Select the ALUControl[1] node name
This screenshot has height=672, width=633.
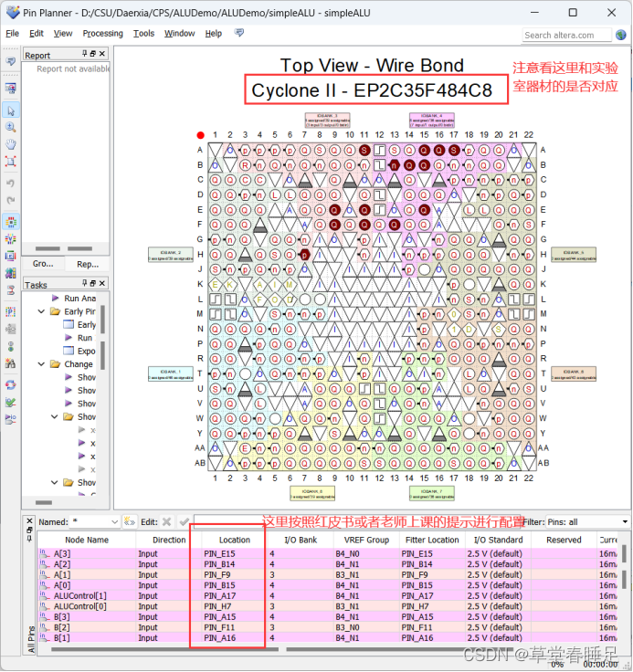pyautogui.click(x=79, y=595)
